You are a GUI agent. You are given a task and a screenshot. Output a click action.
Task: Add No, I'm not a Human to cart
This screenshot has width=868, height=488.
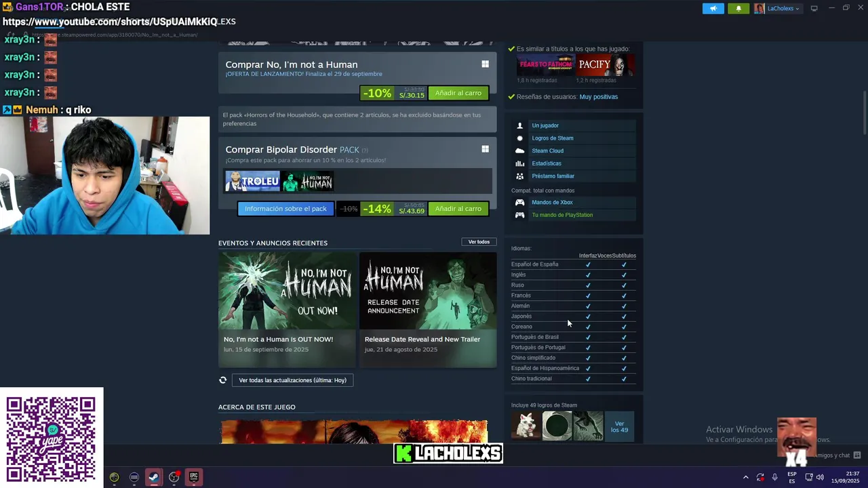tap(458, 93)
